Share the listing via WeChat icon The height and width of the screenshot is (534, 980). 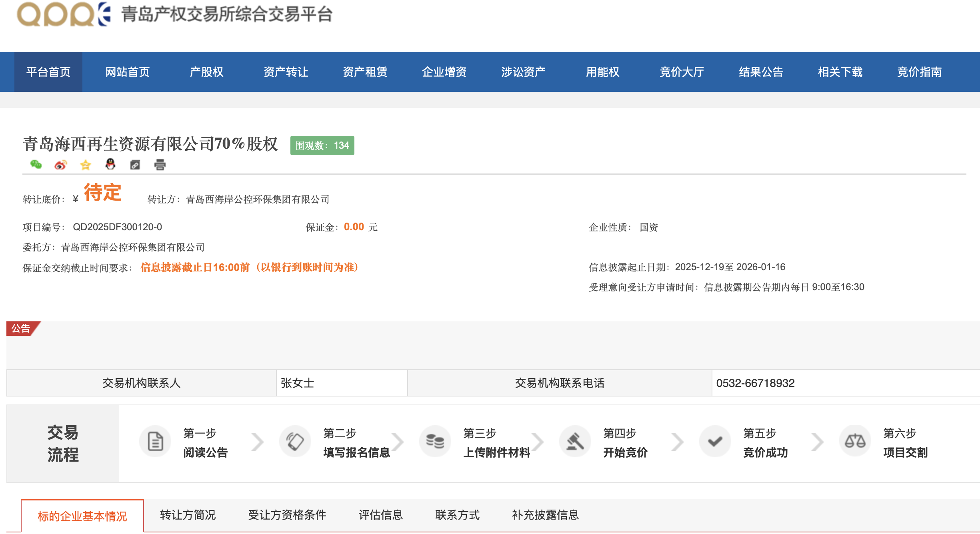pos(36,164)
